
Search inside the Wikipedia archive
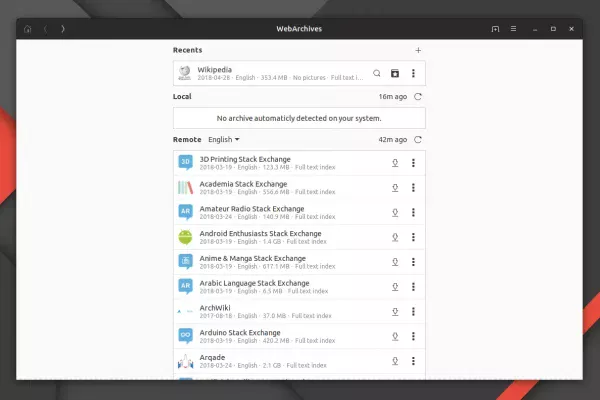pos(377,73)
